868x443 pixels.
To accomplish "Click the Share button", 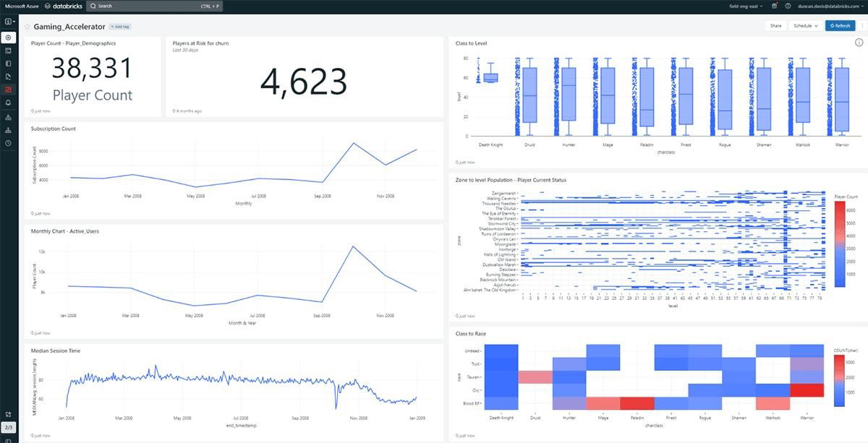I will pyautogui.click(x=775, y=25).
